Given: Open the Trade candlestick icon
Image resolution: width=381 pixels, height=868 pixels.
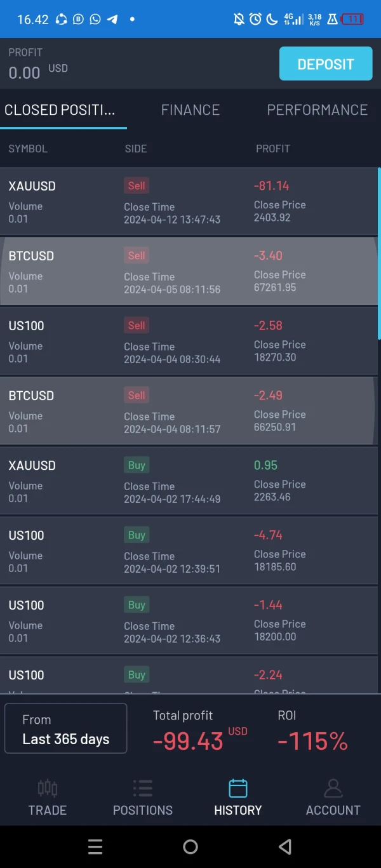Looking at the screenshot, I should 48,789.
